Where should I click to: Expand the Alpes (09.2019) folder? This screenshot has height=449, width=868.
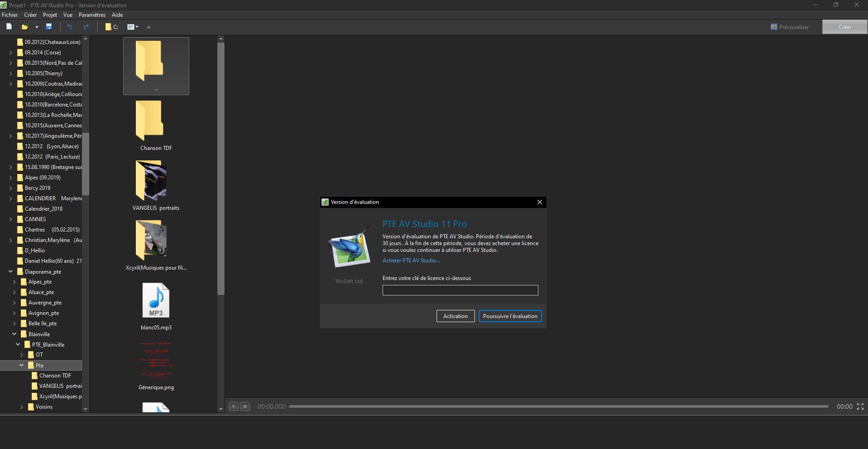pyautogui.click(x=11, y=178)
